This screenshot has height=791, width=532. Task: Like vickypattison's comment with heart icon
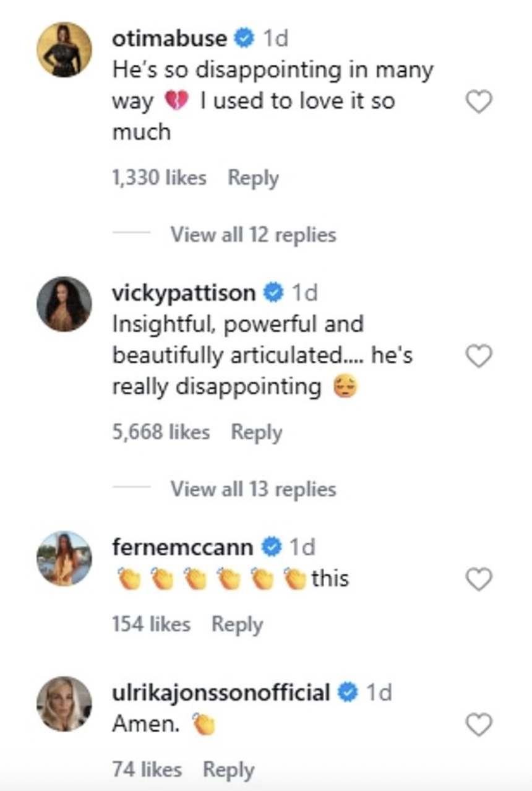tap(478, 356)
